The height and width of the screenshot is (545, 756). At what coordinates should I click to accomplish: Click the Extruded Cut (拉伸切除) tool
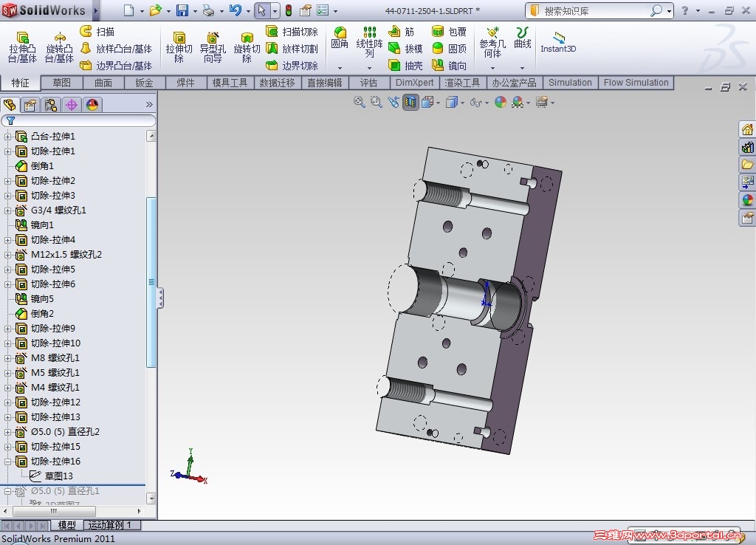(179, 47)
